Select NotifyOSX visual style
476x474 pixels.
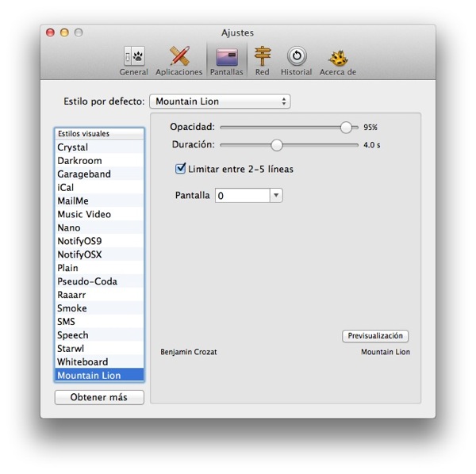click(99, 254)
